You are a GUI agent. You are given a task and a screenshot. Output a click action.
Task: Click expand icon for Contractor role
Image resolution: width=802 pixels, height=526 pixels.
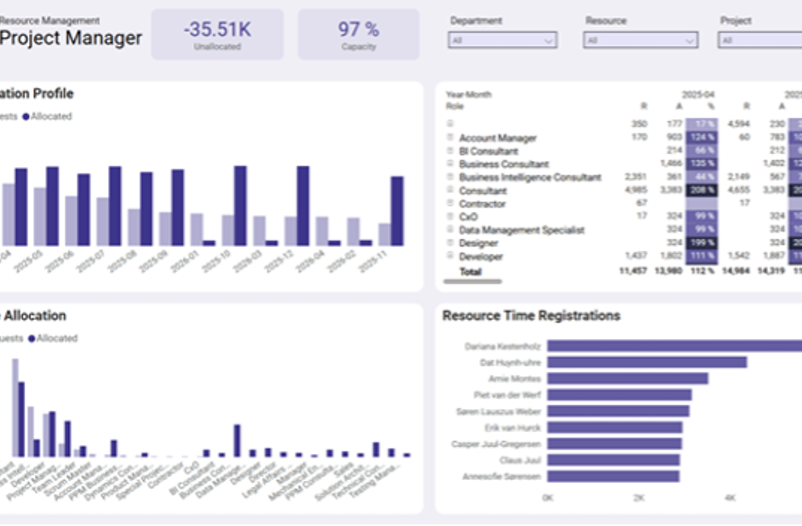click(451, 203)
